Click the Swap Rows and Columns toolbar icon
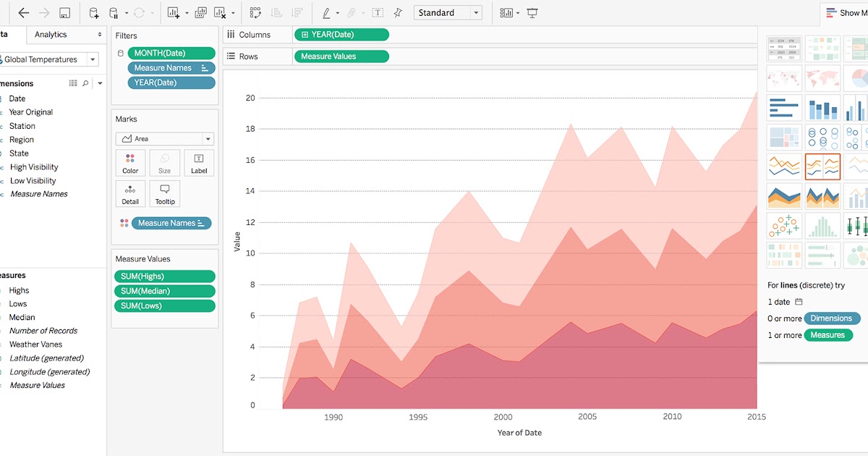 click(x=255, y=12)
